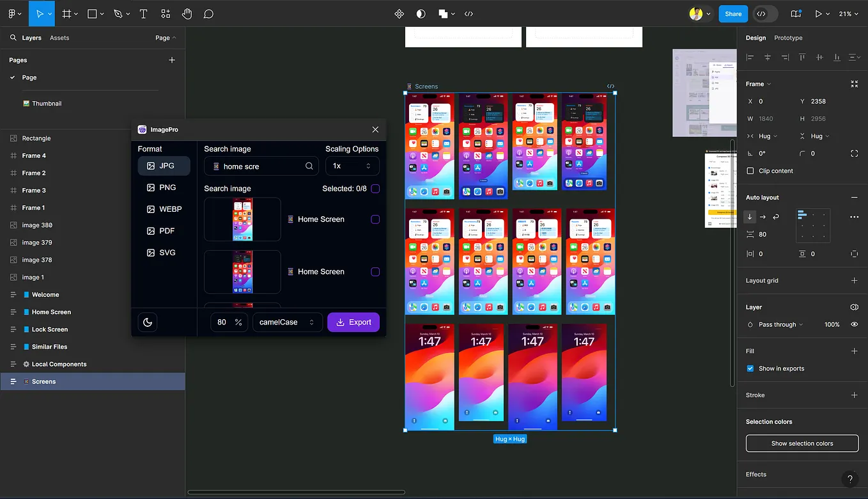This screenshot has width=868, height=499.
Task: Open the Pass through blend dropdown
Action: point(780,324)
